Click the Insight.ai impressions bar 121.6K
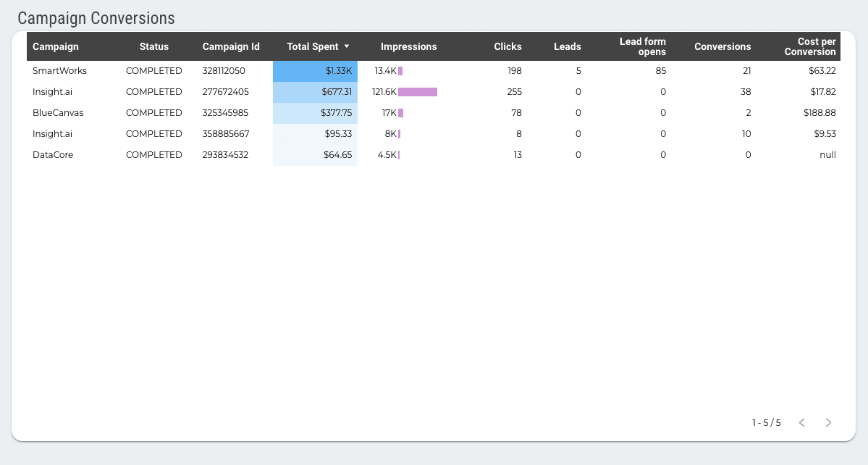The width and height of the screenshot is (868, 465). tap(418, 92)
